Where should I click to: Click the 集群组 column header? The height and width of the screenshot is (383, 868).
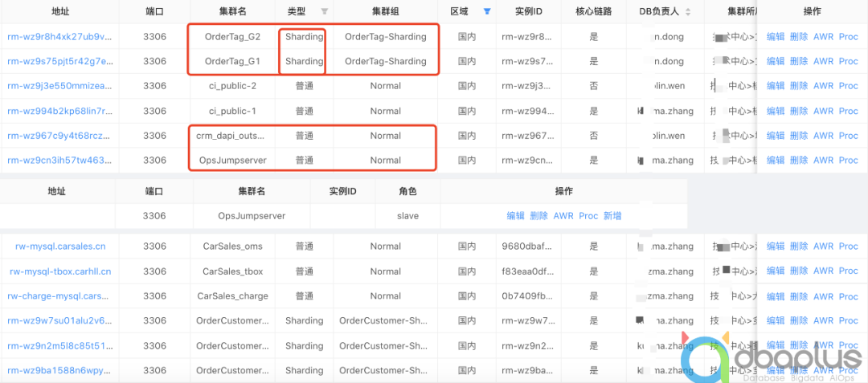click(x=385, y=11)
